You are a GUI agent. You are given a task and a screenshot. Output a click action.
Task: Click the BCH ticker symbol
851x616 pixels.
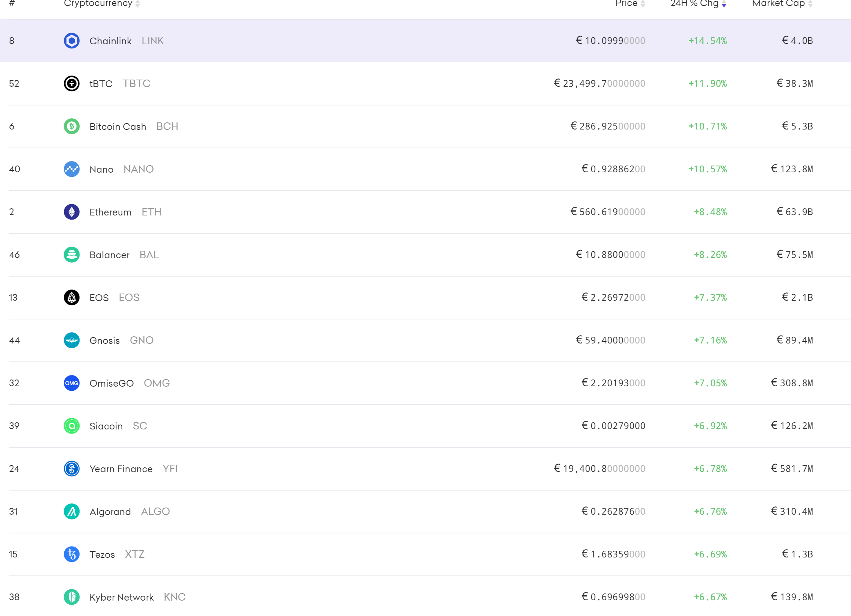pyautogui.click(x=167, y=126)
